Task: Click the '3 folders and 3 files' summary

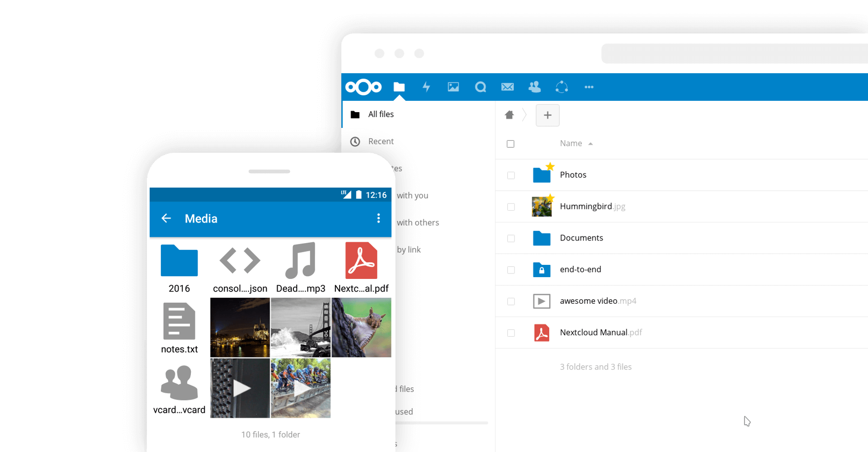Action: click(596, 367)
